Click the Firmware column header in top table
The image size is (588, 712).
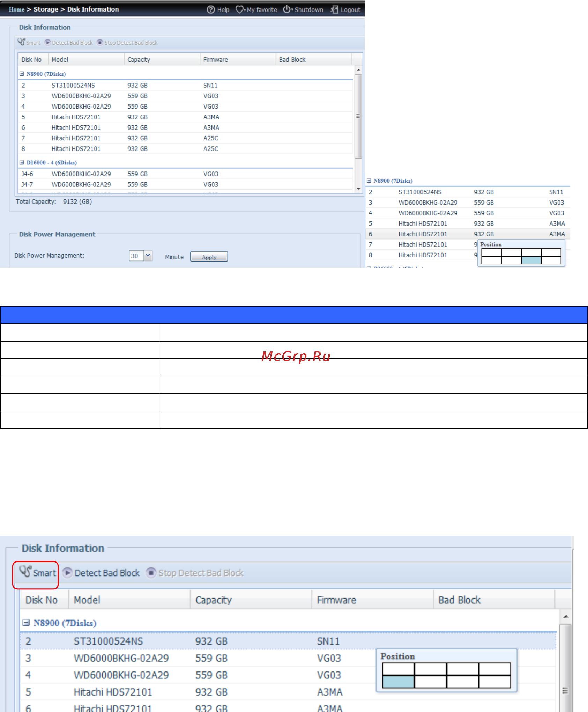238,59
